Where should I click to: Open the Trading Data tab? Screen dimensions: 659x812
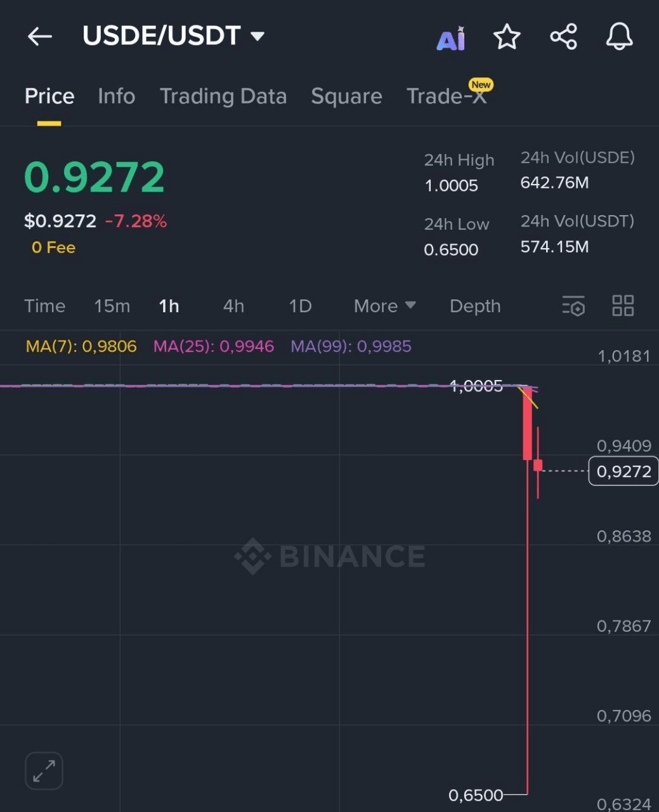point(223,96)
